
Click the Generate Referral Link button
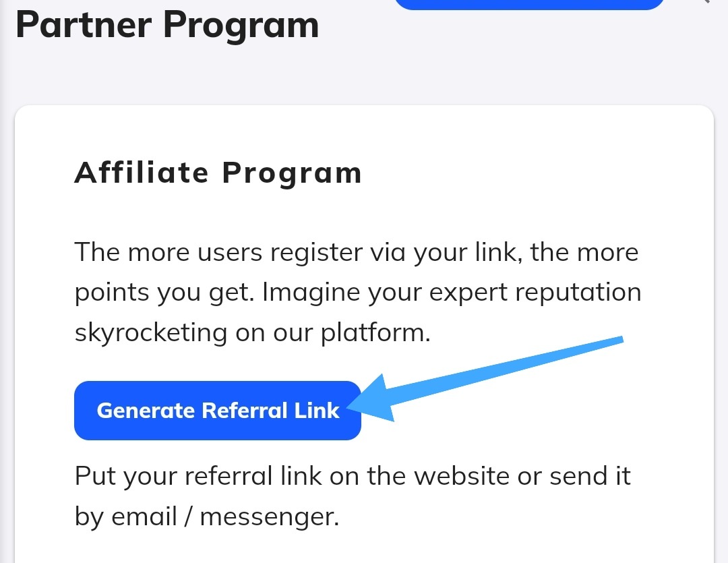point(217,411)
